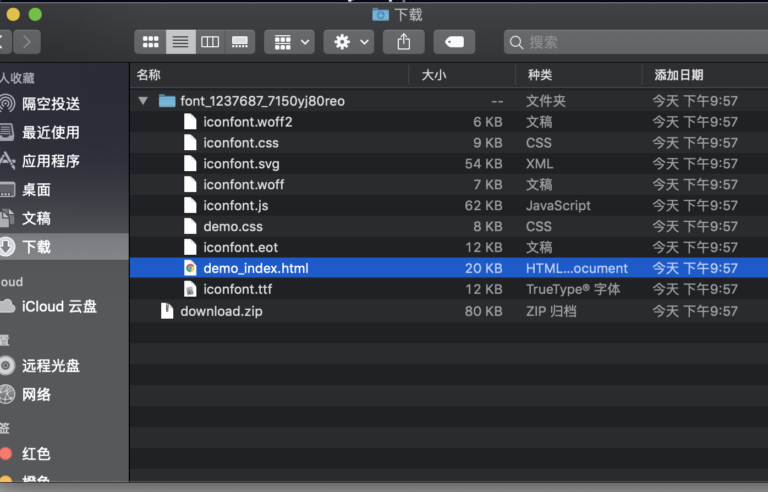Select the font_1237687_7150yj80reo folder icon
The width and height of the screenshot is (768, 492).
[167, 101]
